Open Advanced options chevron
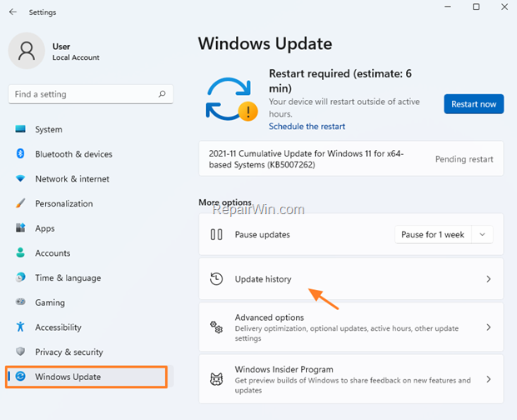Image resolution: width=517 pixels, height=420 pixels. [489, 327]
